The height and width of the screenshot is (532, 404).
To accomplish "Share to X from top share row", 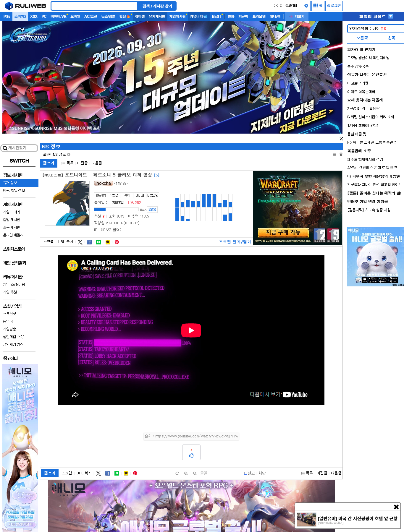I will (x=80, y=242).
